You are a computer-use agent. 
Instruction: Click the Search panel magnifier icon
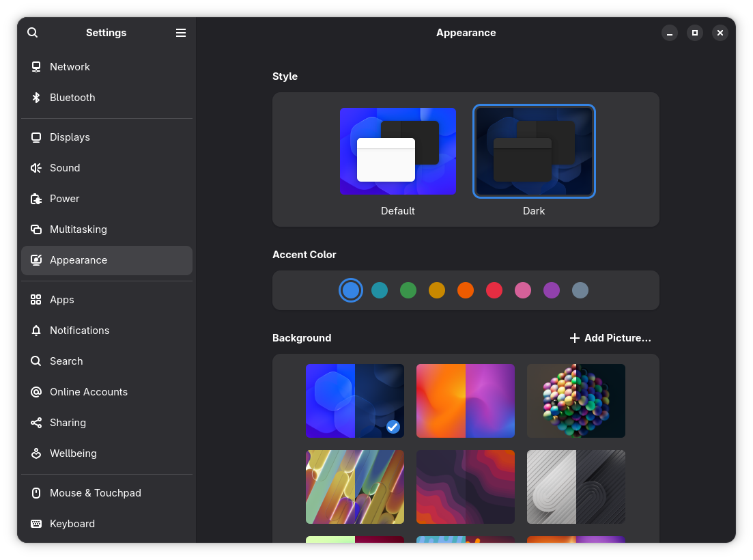coord(36,361)
